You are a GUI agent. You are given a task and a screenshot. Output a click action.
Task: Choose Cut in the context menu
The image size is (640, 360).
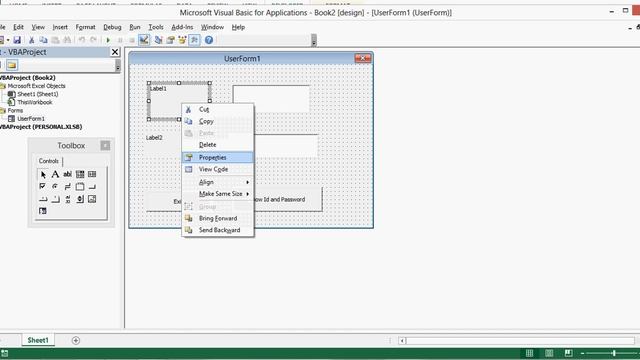[x=218, y=109]
